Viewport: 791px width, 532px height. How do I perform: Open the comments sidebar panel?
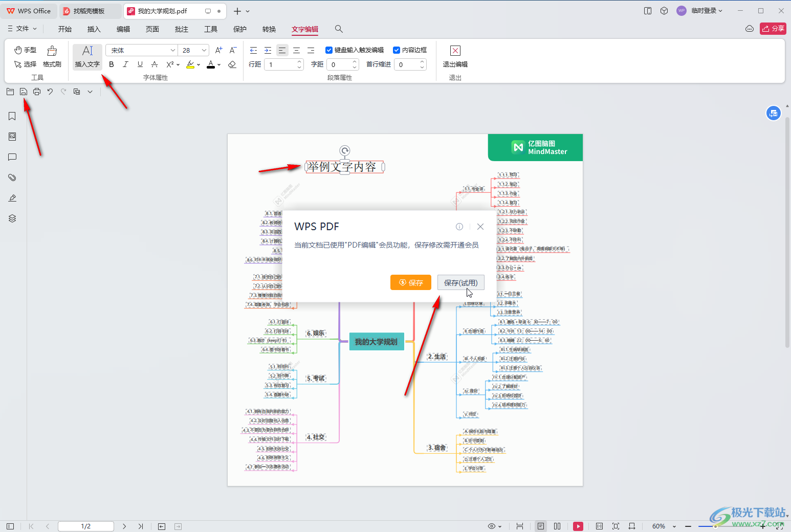click(12, 157)
